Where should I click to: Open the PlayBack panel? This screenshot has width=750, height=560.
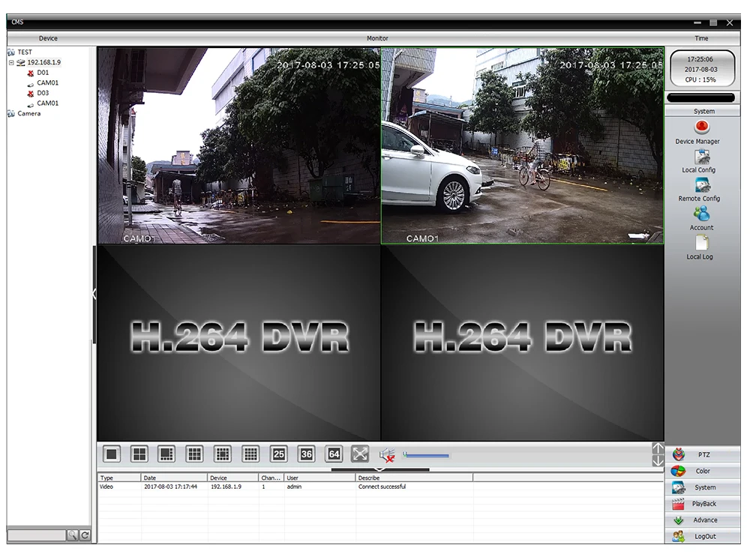click(x=702, y=504)
